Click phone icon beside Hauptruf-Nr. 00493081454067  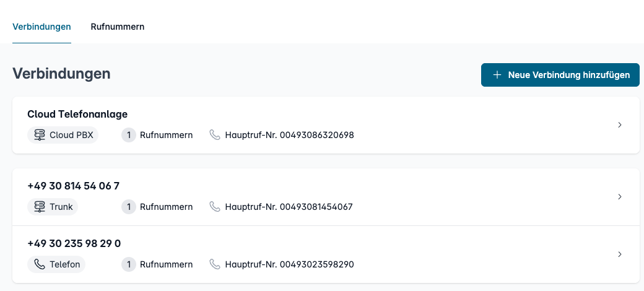point(215,207)
